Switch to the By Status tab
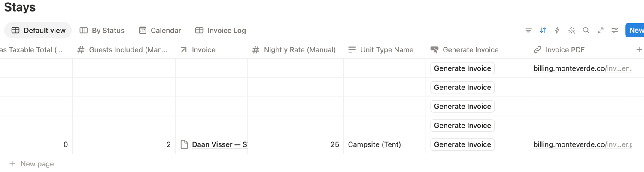The height and width of the screenshot is (172, 644). tap(102, 31)
